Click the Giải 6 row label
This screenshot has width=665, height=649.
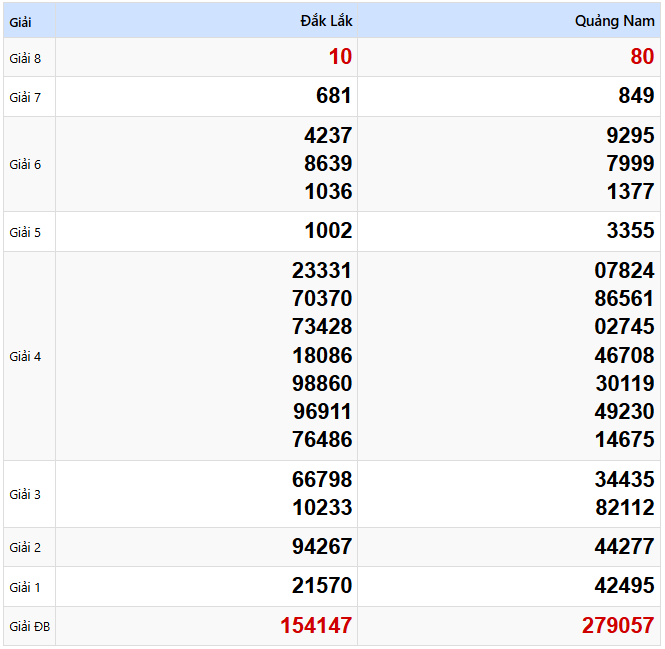click(25, 164)
